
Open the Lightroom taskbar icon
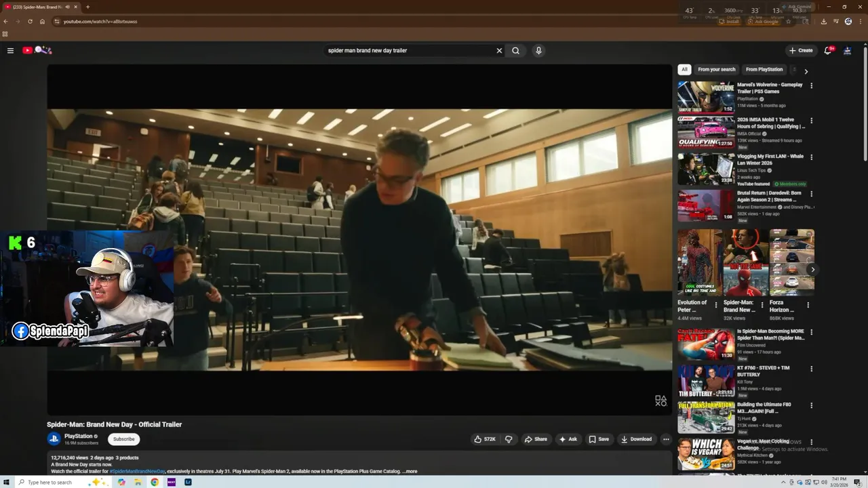tap(188, 482)
